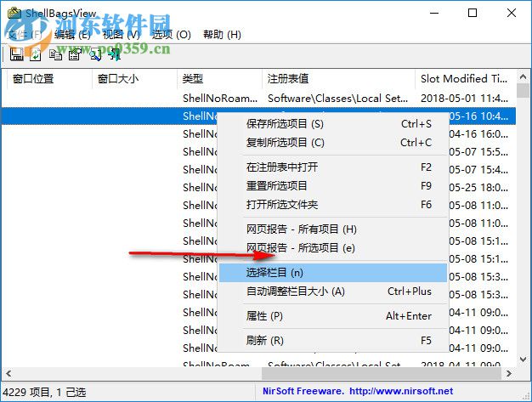
Task: Maximize the ShellBagsView window
Action: click(473, 14)
